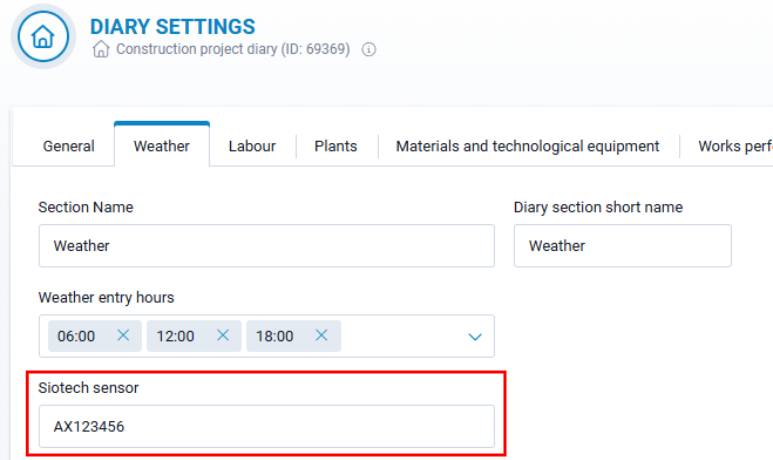
Task: Open the Labour tab
Action: click(x=252, y=146)
